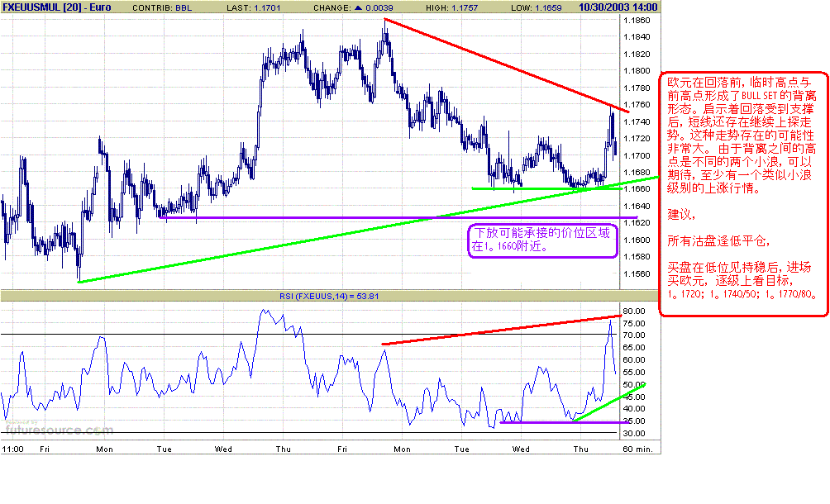Viewport: 830px width, 504px height.
Task: Click the 1.1640 price axis label
Action: [637, 207]
